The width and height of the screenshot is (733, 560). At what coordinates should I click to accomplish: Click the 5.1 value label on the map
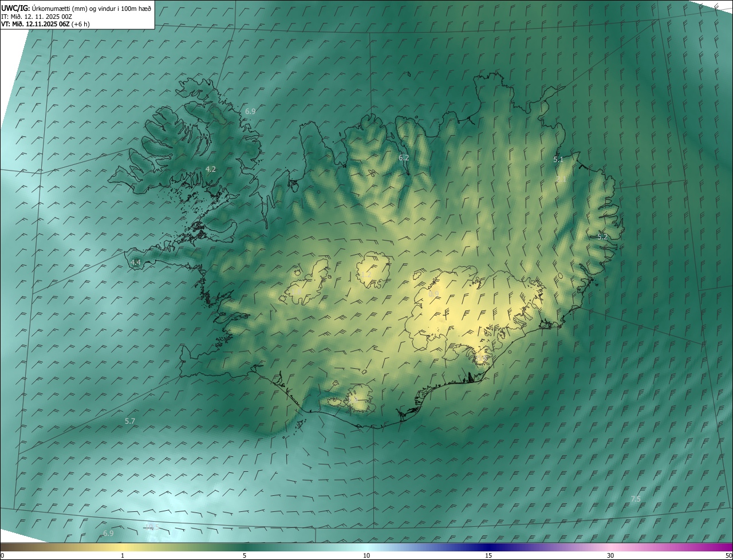558,160
